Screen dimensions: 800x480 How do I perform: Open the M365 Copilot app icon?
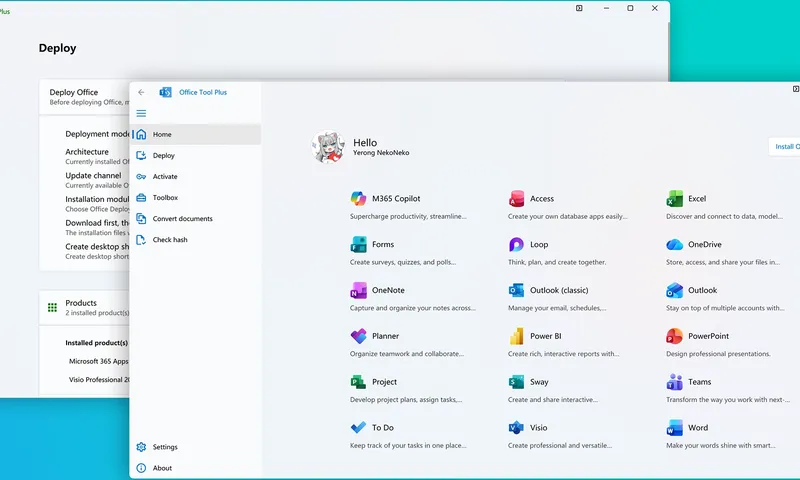click(358, 198)
